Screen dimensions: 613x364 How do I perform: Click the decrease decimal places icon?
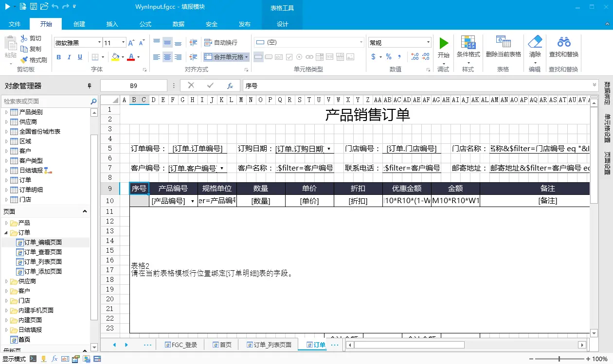coord(426,57)
